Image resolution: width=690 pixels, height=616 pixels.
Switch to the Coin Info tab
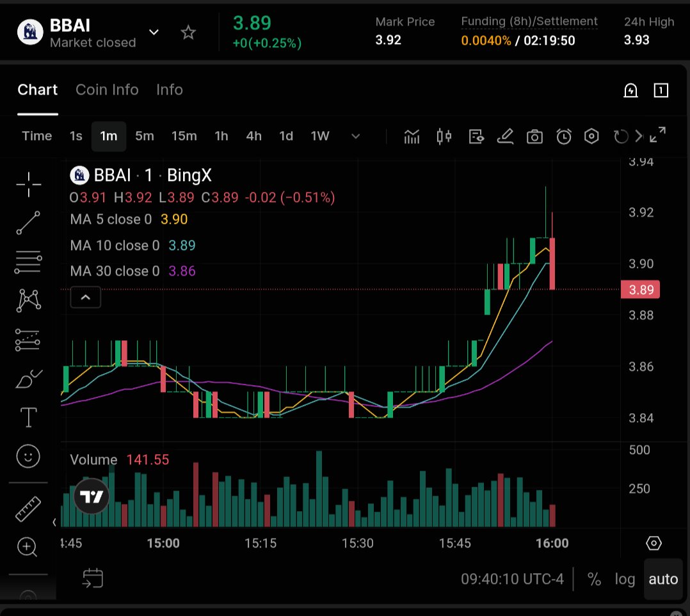click(107, 90)
